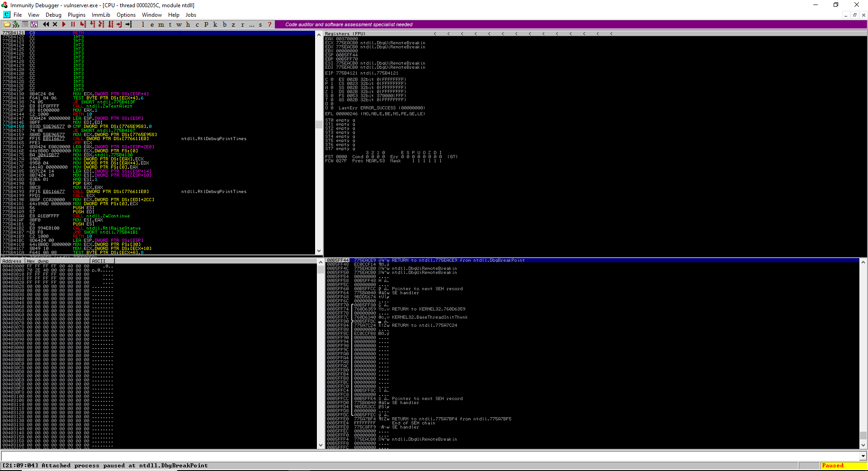Run the program with red play icon
This screenshot has height=471, width=868.
pos(64,24)
